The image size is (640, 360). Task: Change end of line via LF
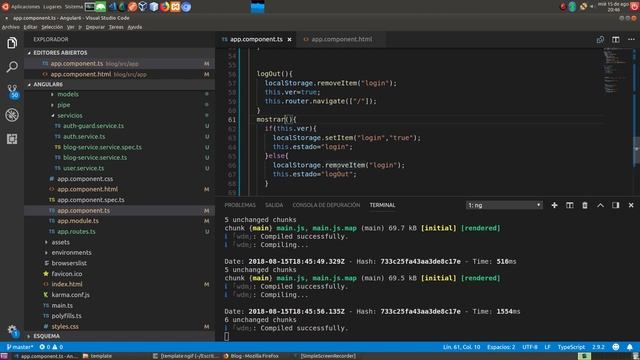[547, 347]
